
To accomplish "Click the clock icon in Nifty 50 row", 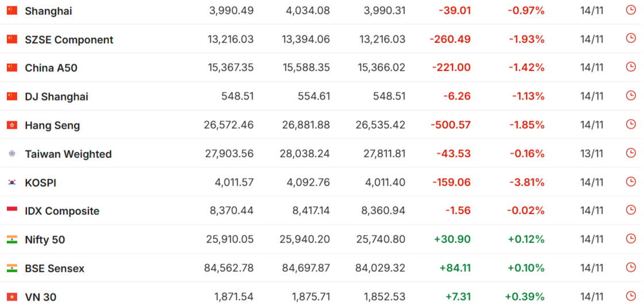I will (631, 239).
